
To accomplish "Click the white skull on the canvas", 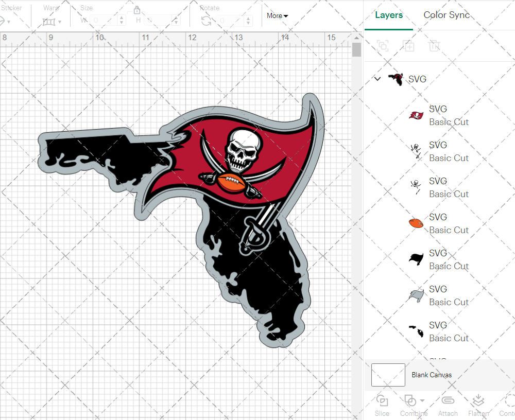I will (244, 149).
